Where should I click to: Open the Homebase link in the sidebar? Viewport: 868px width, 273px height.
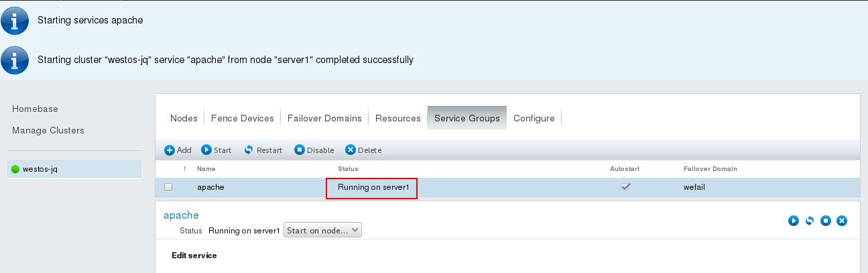[35, 109]
